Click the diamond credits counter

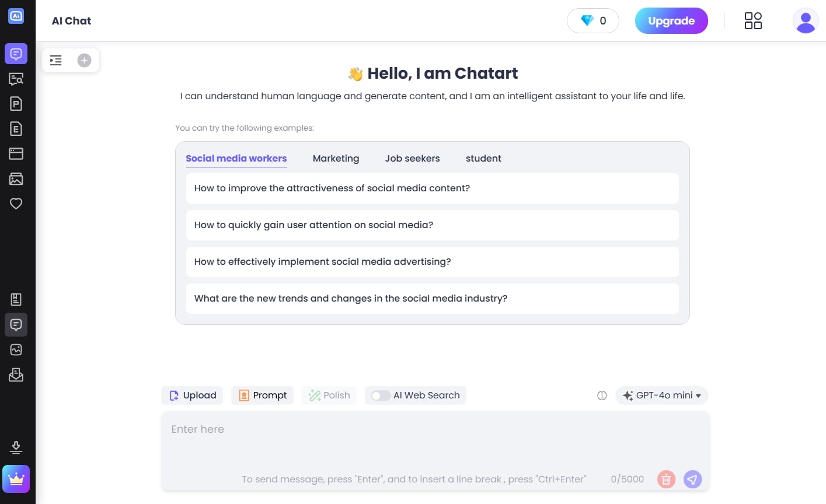[x=593, y=21]
